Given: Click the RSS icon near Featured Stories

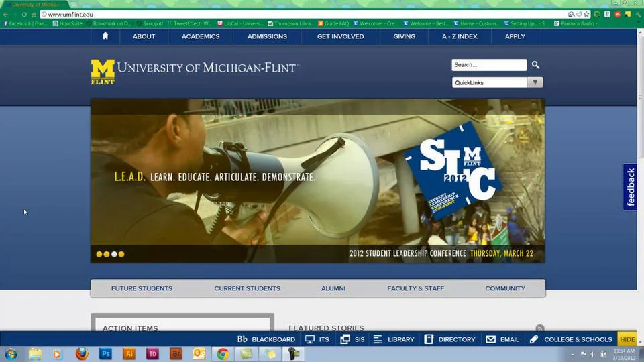Looking at the screenshot, I should [539, 328].
